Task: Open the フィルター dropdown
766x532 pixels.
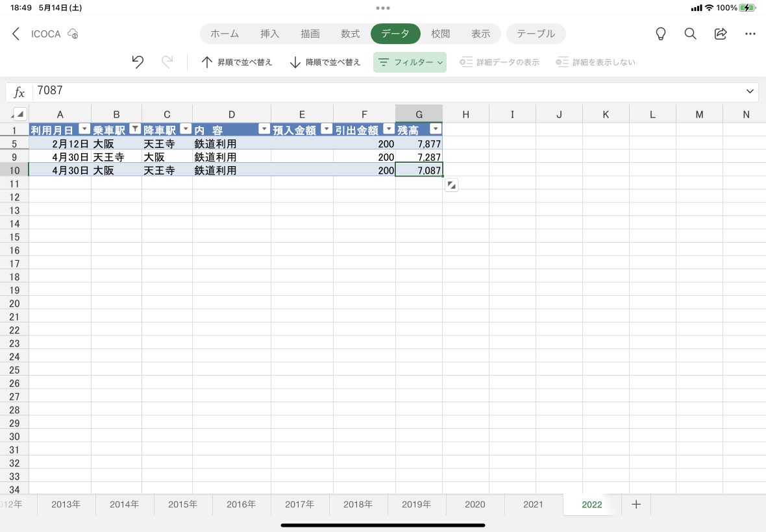Action: (x=410, y=62)
